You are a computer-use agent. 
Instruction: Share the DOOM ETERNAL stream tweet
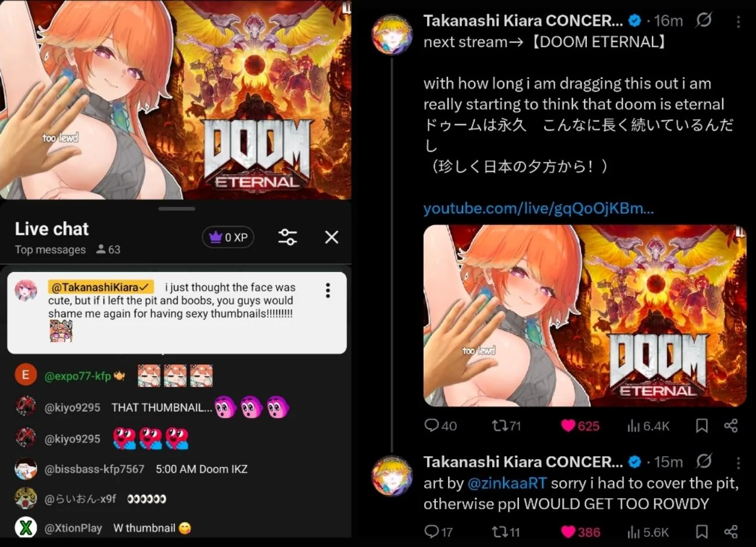coord(731,426)
